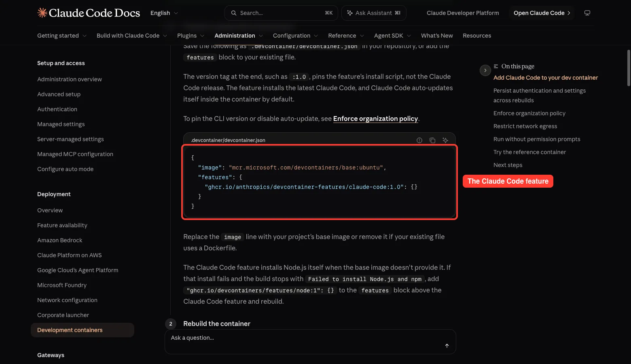Go to the What's New tab

coord(437,36)
